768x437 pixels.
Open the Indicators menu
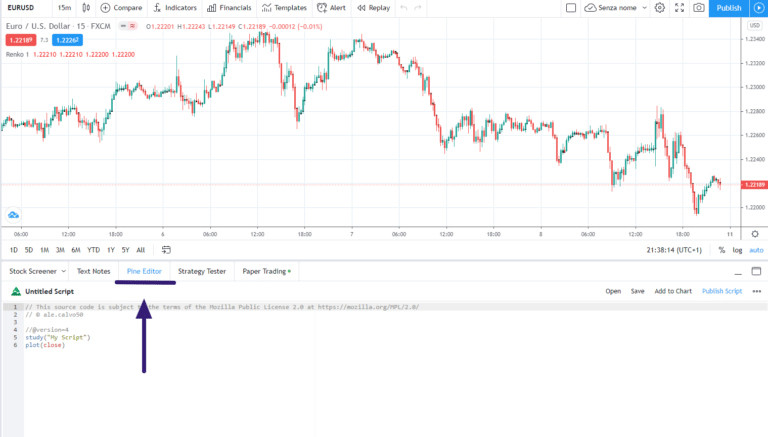(174, 8)
